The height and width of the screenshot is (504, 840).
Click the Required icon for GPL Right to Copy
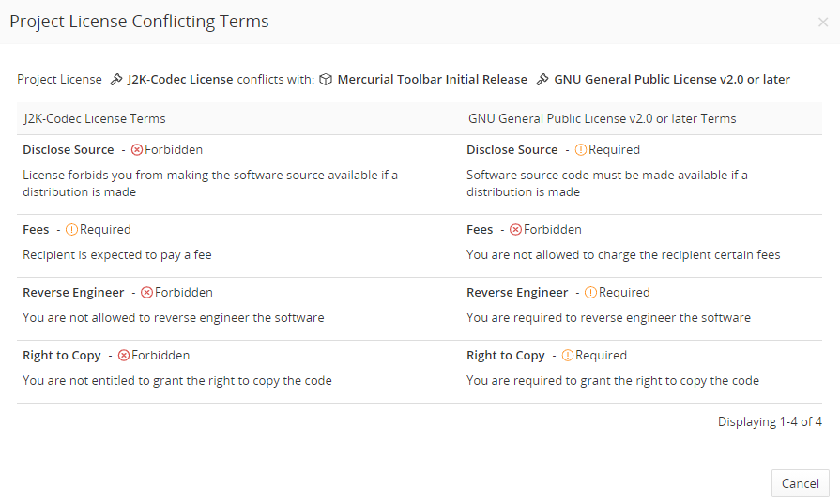[x=568, y=356]
